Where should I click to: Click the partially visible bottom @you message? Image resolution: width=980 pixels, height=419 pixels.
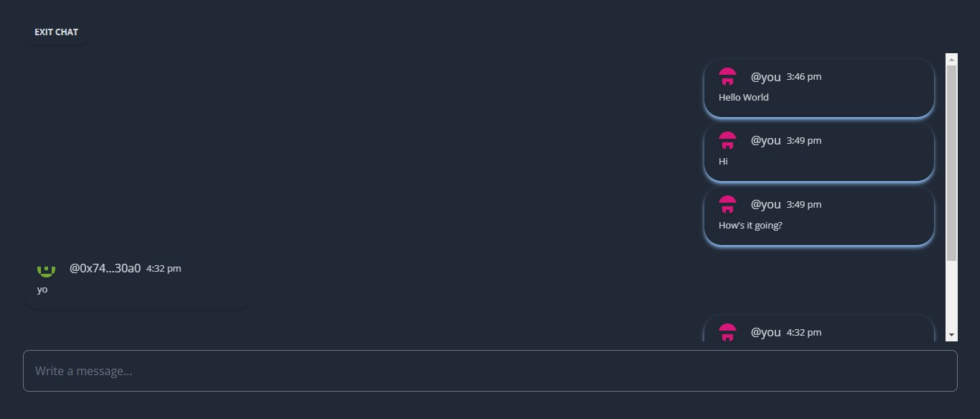click(x=818, y=331)
